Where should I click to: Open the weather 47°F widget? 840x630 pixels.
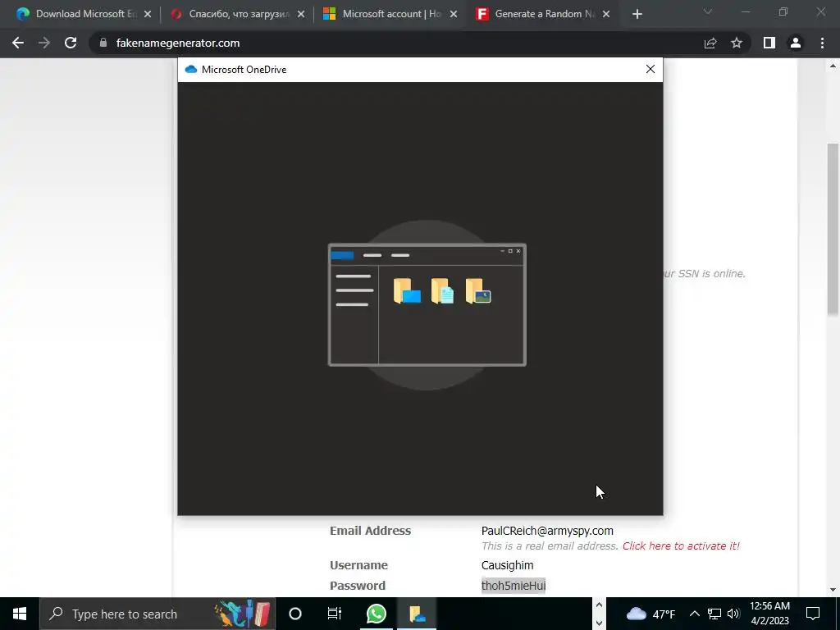(x=651, y=614)
